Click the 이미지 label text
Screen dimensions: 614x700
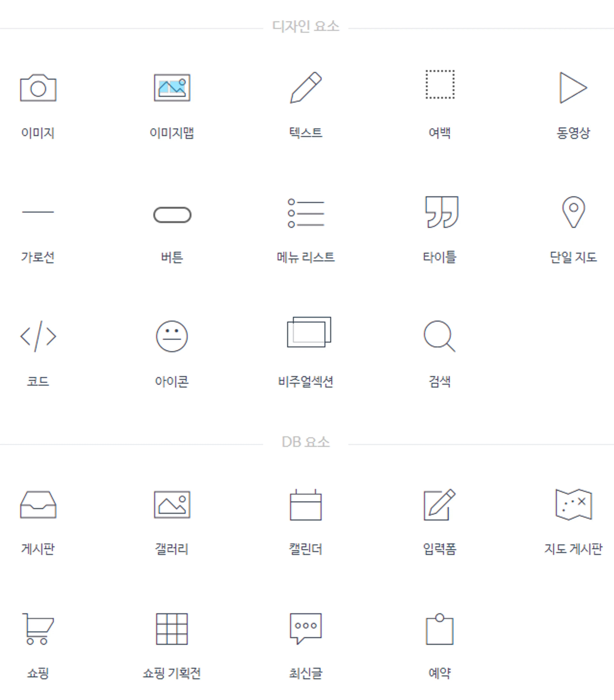click(38, 133)
